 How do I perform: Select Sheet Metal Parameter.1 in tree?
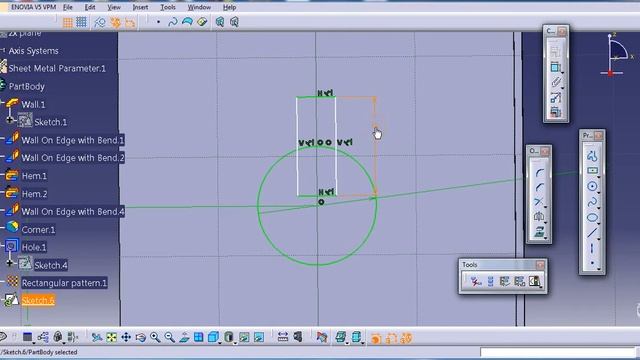click(x=57, y=68)
